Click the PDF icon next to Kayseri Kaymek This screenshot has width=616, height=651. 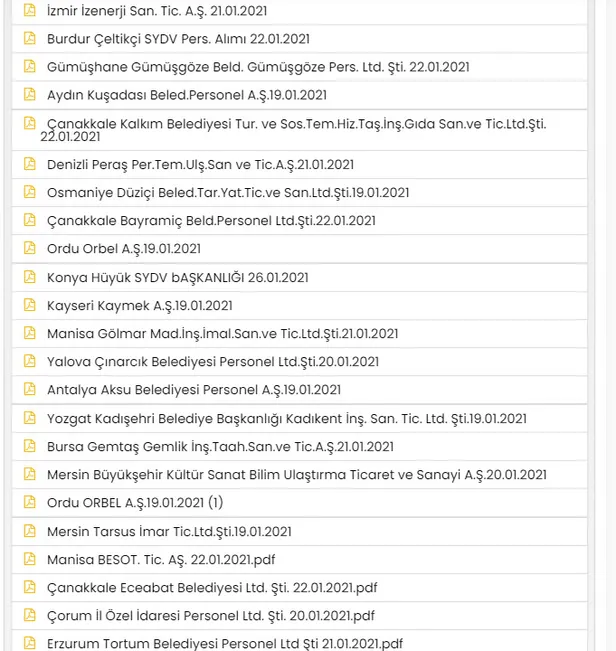pyautogui.click(x=29, y=305)
